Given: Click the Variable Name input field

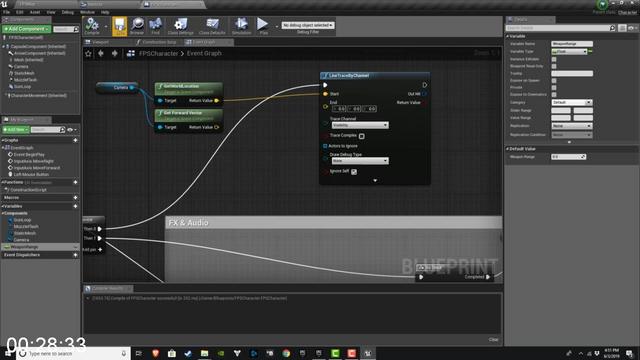Looking at the screenshot, I should click(x=572, y=44).
